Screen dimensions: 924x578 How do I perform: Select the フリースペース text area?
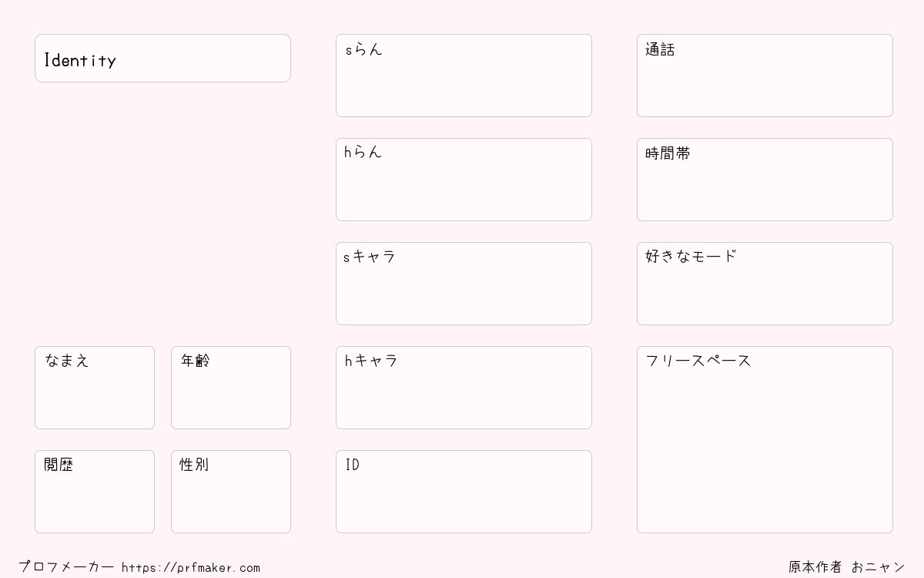(x=765, y=439)
